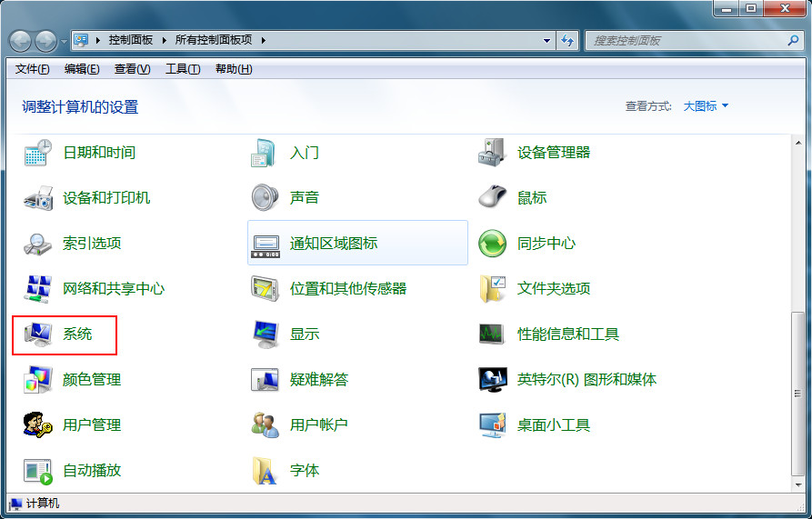Expand the arrow after 所有控制面板项 breadcrumb
The height and width of the screenshot is (519, 812).
pos(263,40)
